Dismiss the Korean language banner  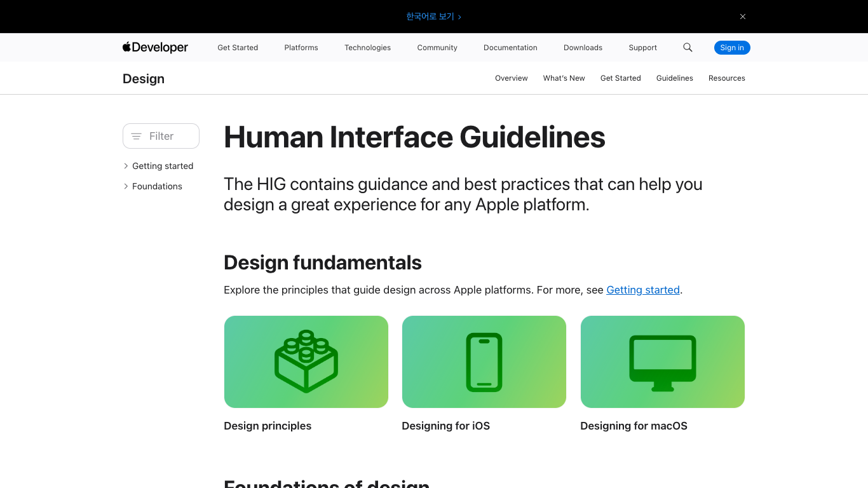742,17
